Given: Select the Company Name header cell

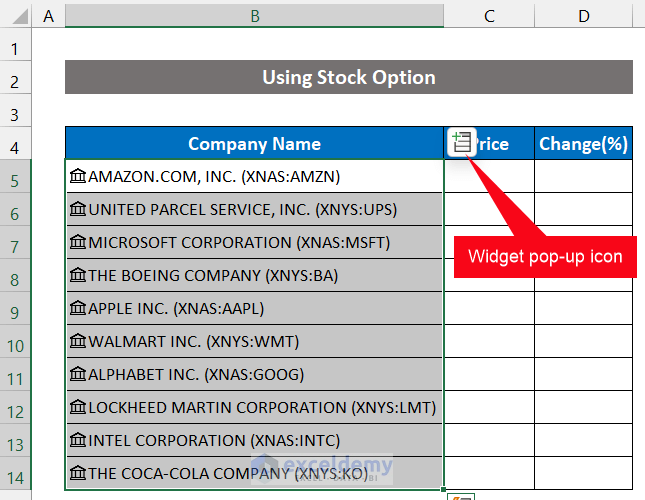Looking at the screenshot, I should pyautogui.click(x=254, y=144).
